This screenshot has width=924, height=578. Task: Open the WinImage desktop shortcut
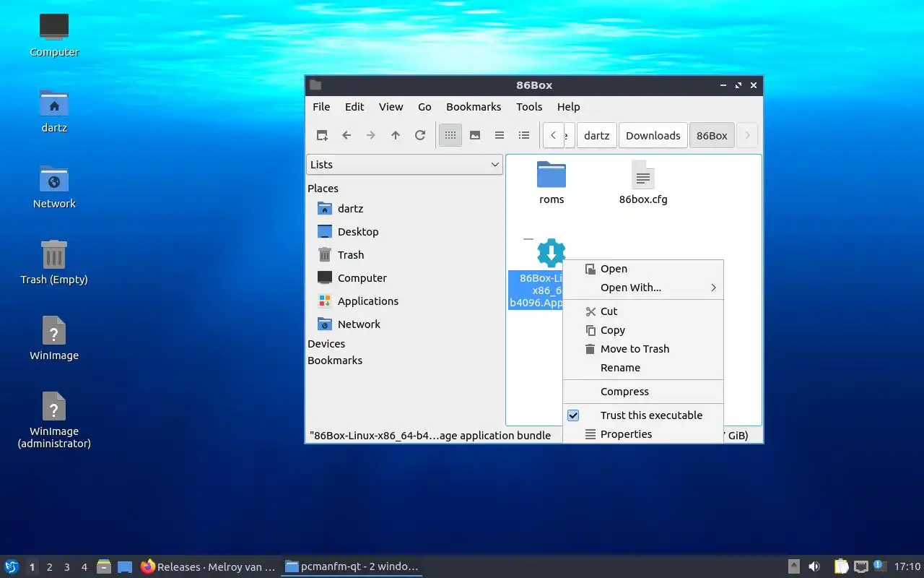coord(54,331)
